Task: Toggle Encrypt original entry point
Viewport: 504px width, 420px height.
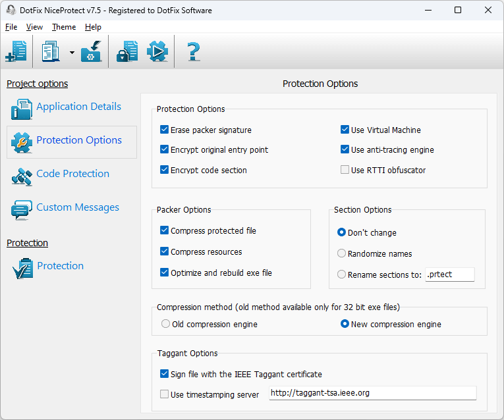Action: tap(164, 149)
